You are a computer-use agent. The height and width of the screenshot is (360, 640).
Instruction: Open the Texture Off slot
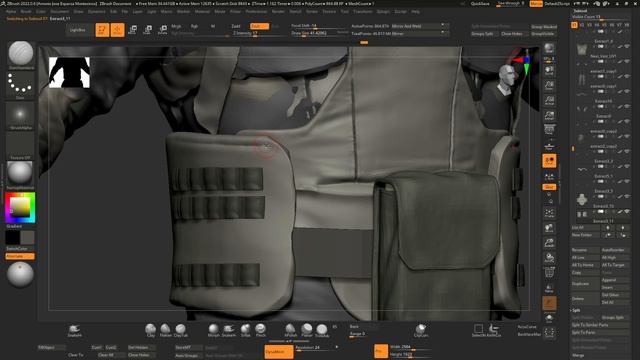click(x=20, y=145)
